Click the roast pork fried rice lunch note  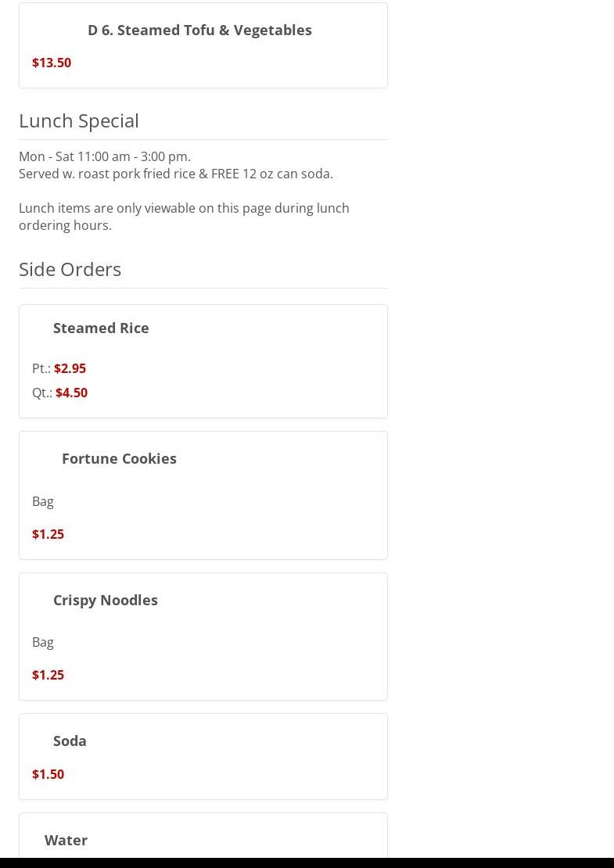(176, 174)
